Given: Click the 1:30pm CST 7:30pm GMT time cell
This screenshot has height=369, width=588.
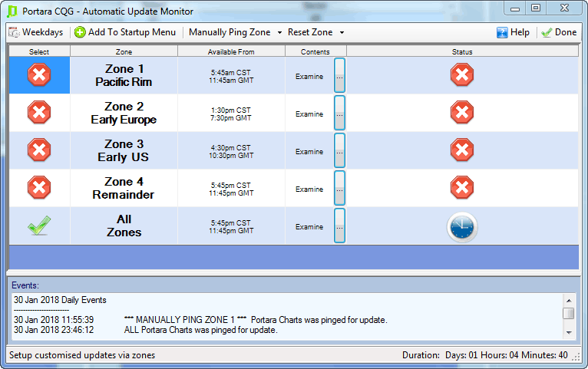Looking at the screenshot, I should point(231,114).
